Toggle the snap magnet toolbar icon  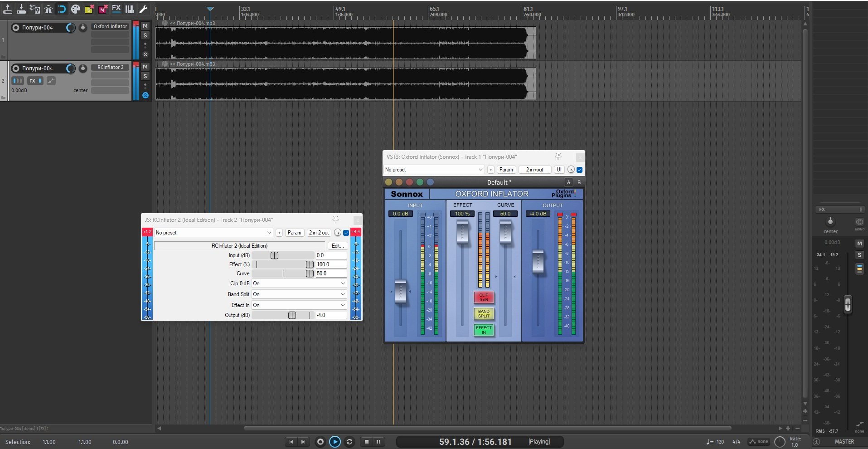click(x=62, y=9)
